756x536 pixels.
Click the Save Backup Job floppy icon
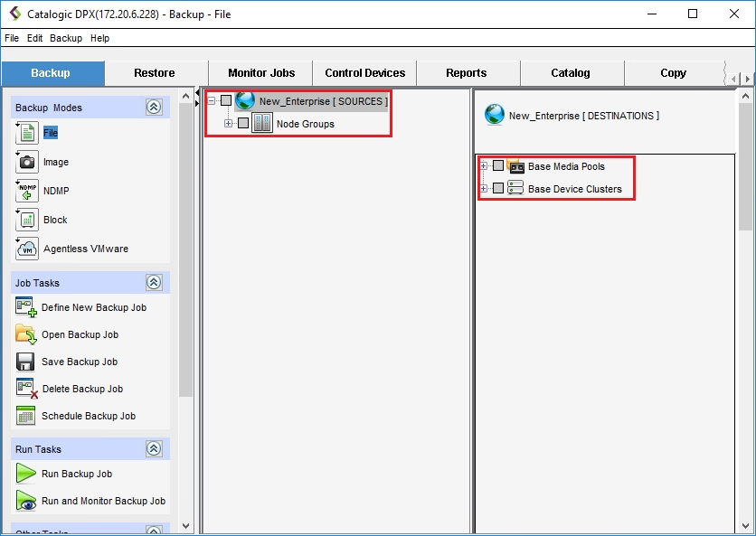[x=26, y=362]
